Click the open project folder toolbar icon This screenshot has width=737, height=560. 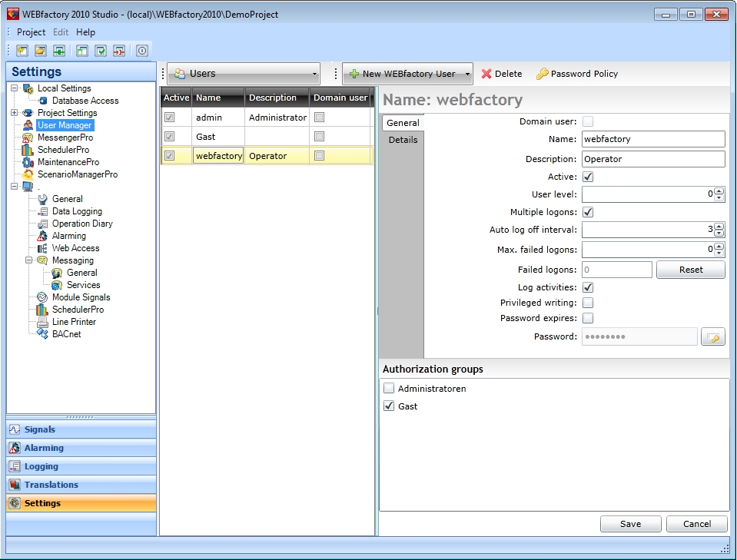[40, 51]
